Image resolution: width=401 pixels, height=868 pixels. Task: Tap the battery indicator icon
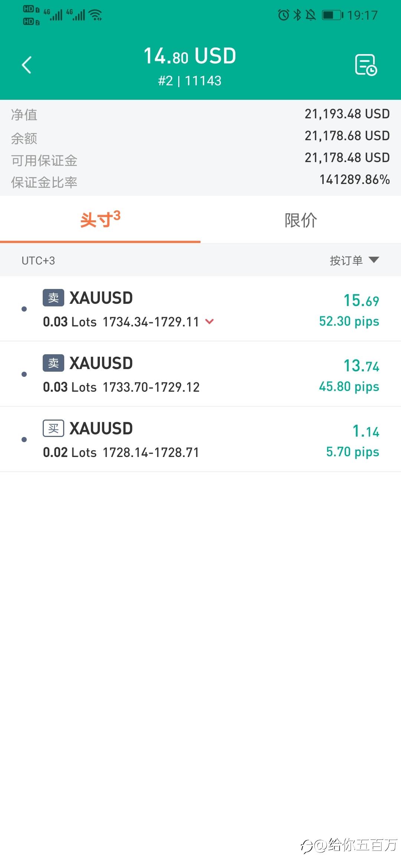(332, 15)
